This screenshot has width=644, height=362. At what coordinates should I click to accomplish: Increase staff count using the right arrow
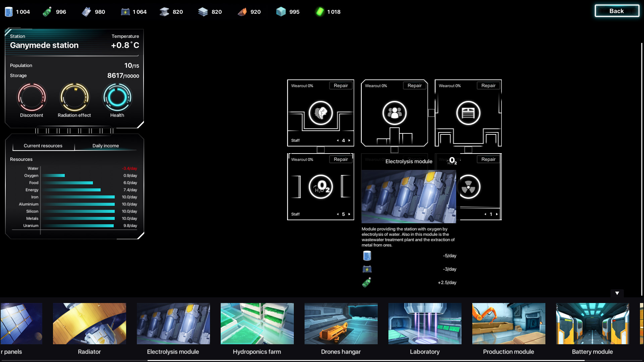(349, 140)
